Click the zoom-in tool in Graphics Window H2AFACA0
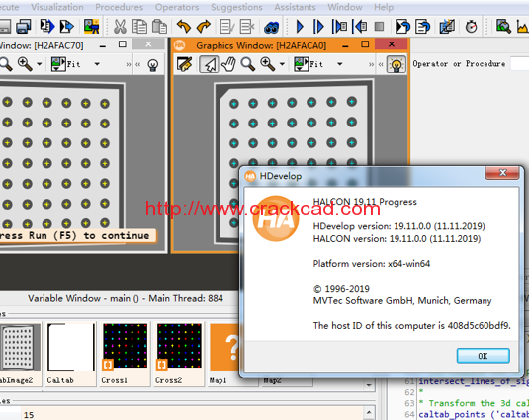This screenshot has width=529, height=420. tap(268, 64)
